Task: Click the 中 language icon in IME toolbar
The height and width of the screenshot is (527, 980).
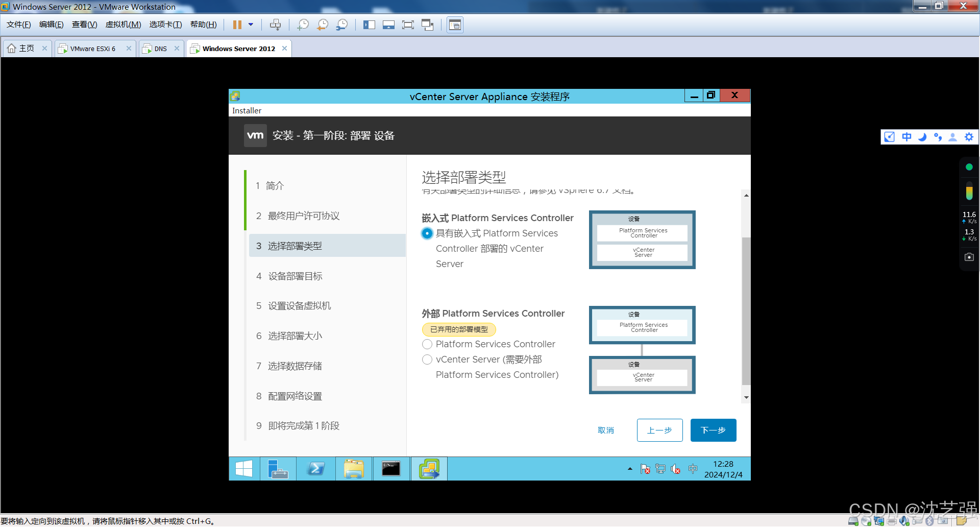Action: tap(906, 137)
